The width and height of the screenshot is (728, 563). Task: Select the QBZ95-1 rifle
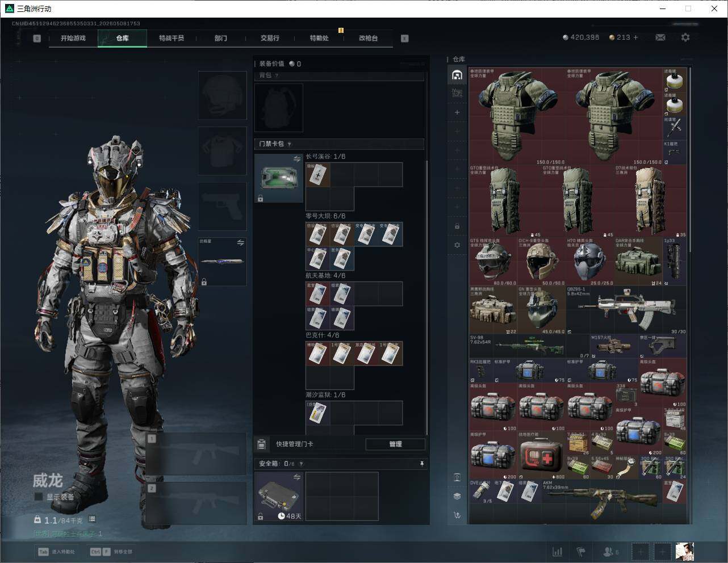626,310
